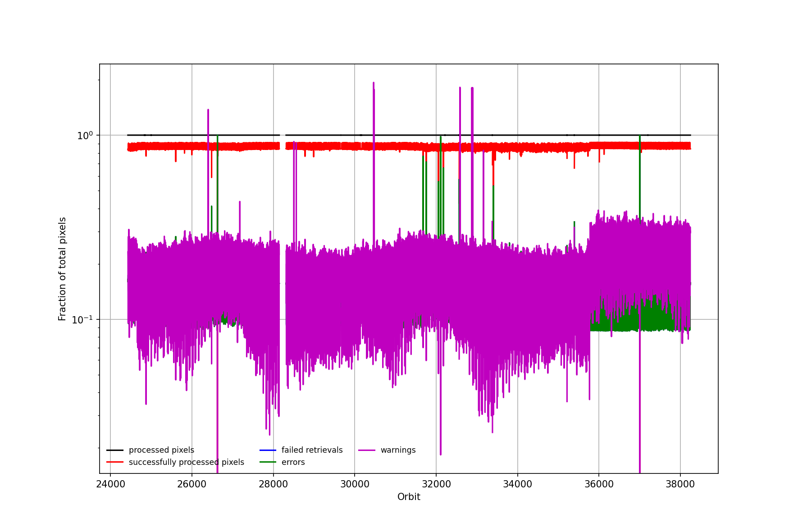Click the 10⁰ y-axis tick label
The image size is (798, 532).
[85, 135]
